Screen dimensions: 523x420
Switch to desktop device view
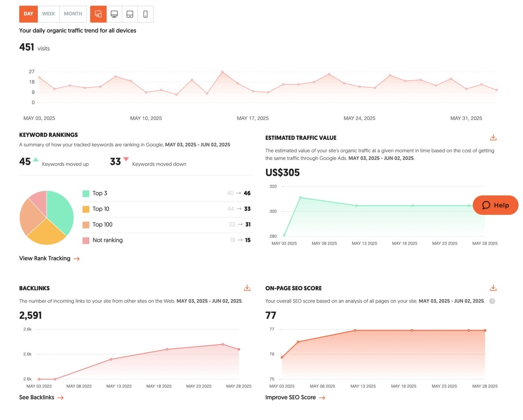(114, 14)
